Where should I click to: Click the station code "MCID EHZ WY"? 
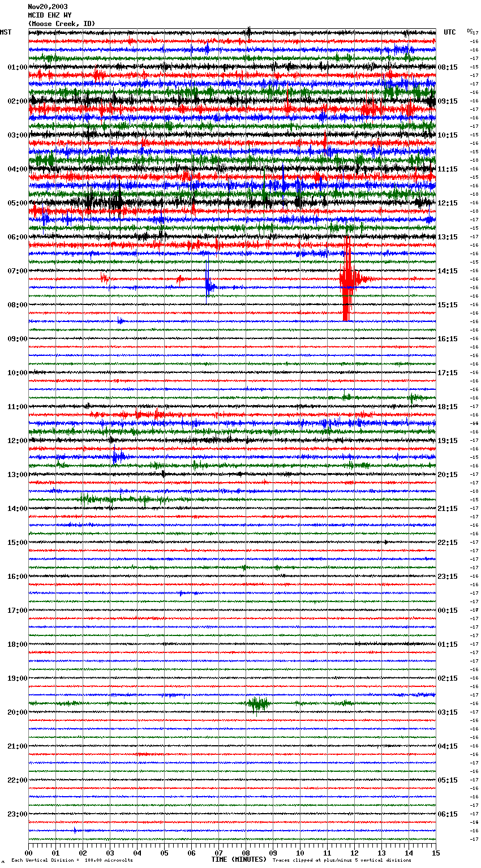point(50,15)
